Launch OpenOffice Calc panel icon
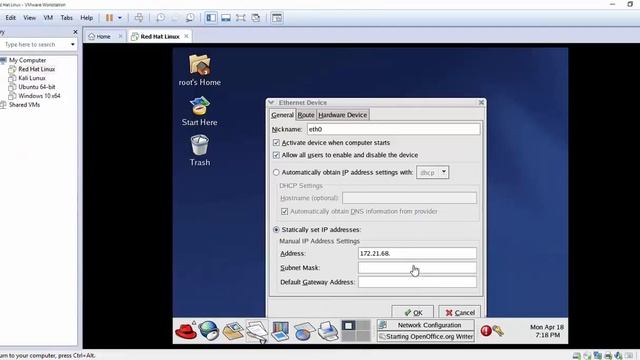The height and width of the screenshot is (360, 640). coord(304,331)
